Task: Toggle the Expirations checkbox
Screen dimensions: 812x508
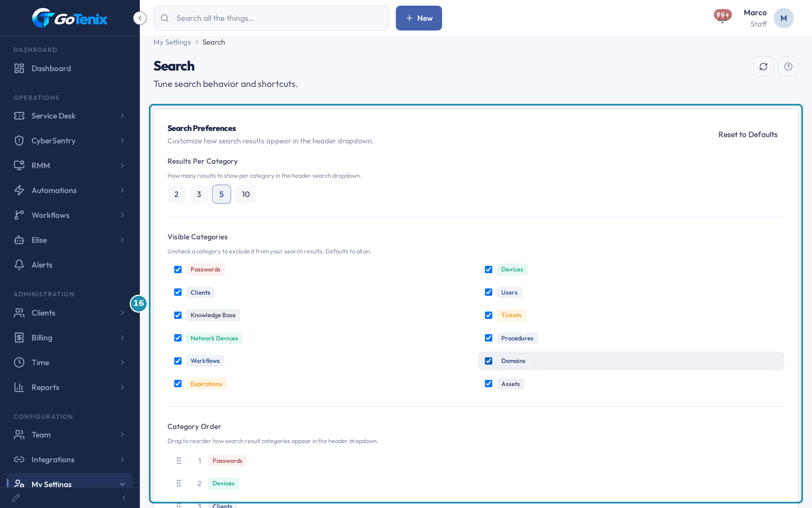Action: (178, 384)
